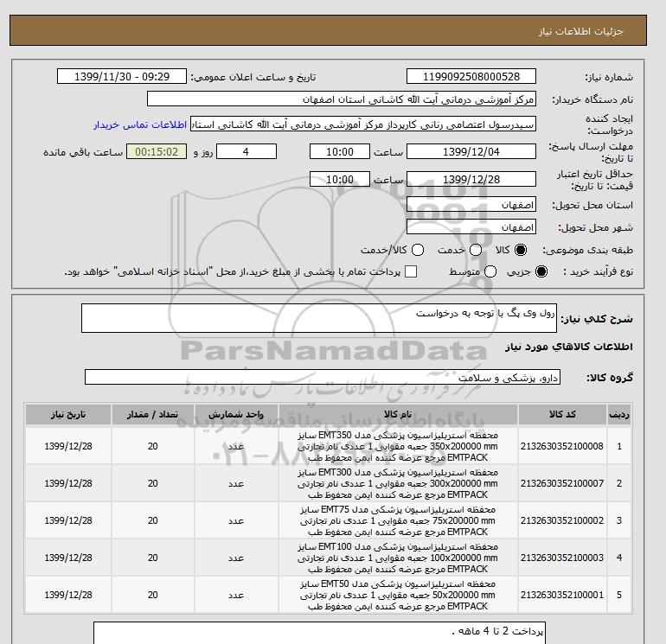This screenshot has width=666, height=644.
Task: Click the تعداد / مقدار column header
Action: tap(153, 414)
